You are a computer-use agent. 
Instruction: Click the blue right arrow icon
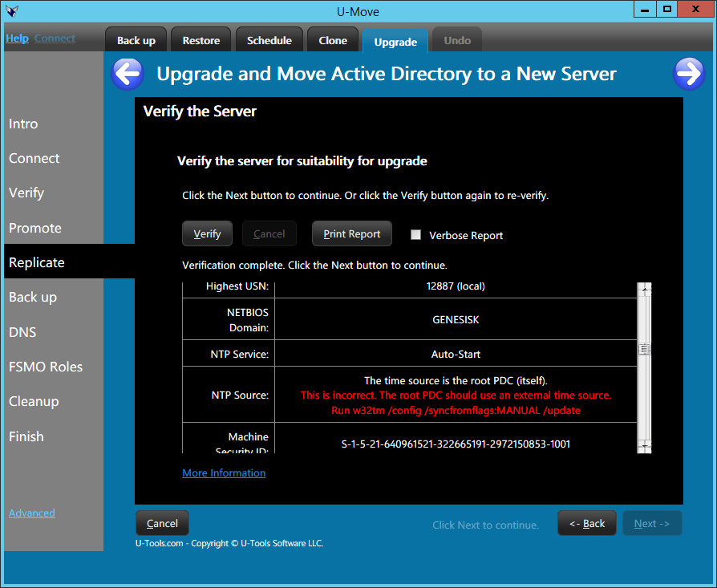pos(689,74)
